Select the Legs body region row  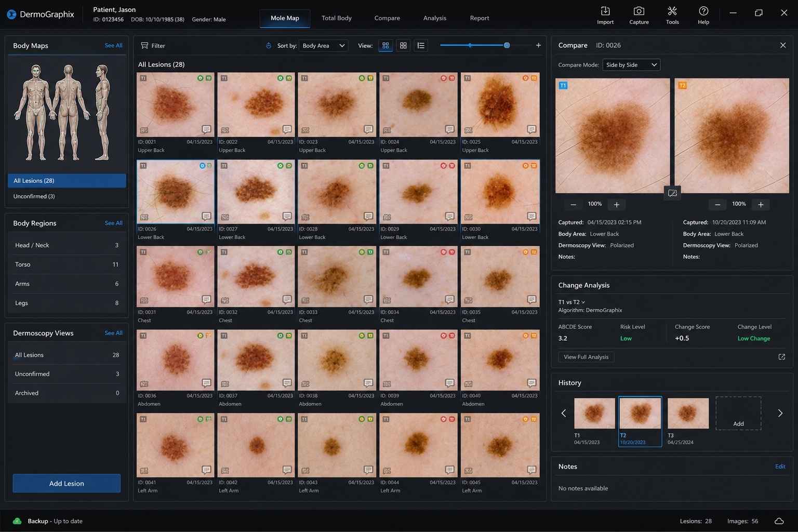[x=67, y=303]
